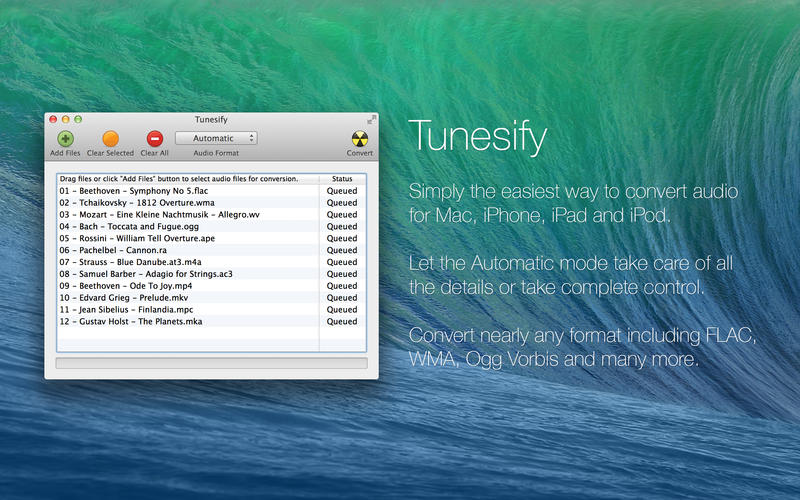This screenshot has width=800, height=500.
Task: Select row 08 Samuel Barber Adagio for Strings
Action: point(211,274)
